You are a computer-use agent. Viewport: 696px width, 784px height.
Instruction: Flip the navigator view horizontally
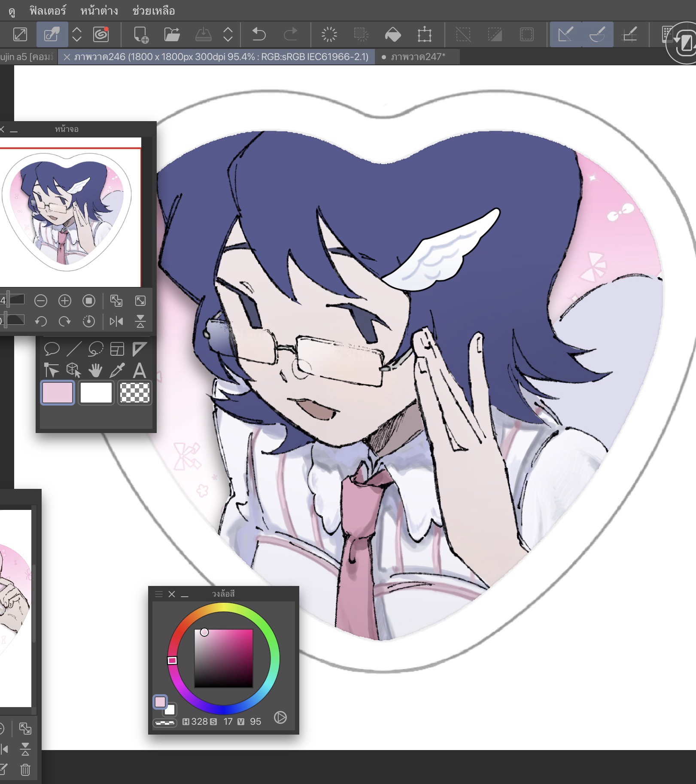(116, 321)
